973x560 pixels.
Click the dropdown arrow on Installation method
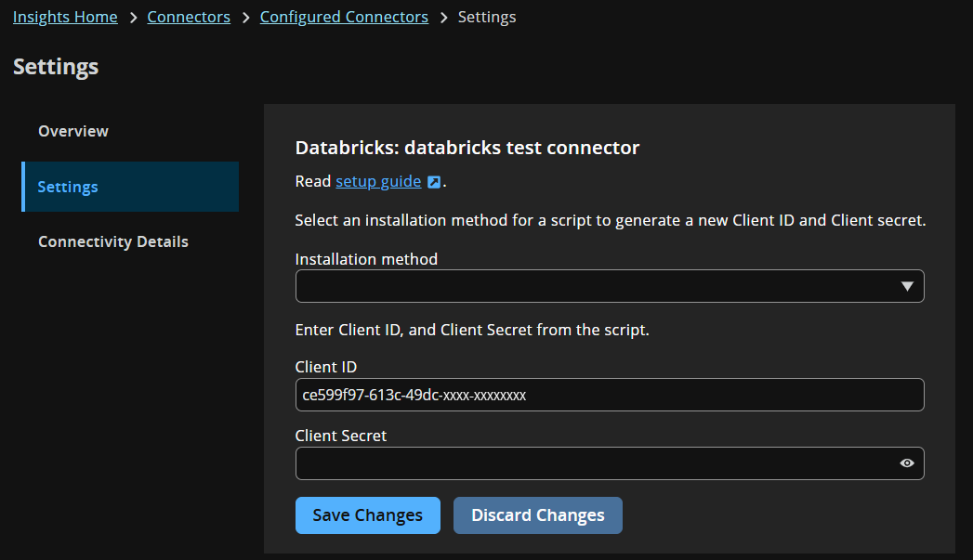point(909,286)
